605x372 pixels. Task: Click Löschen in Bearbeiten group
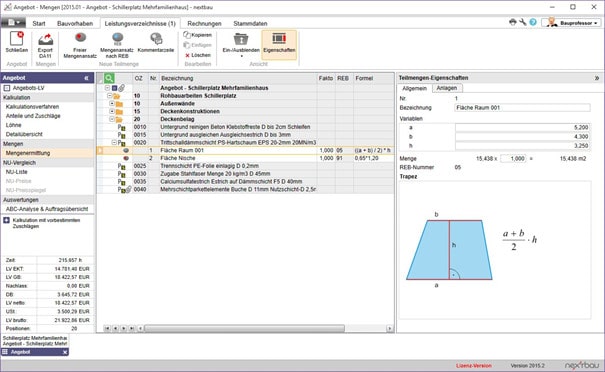pyautogui.click(x=198, y=55)
